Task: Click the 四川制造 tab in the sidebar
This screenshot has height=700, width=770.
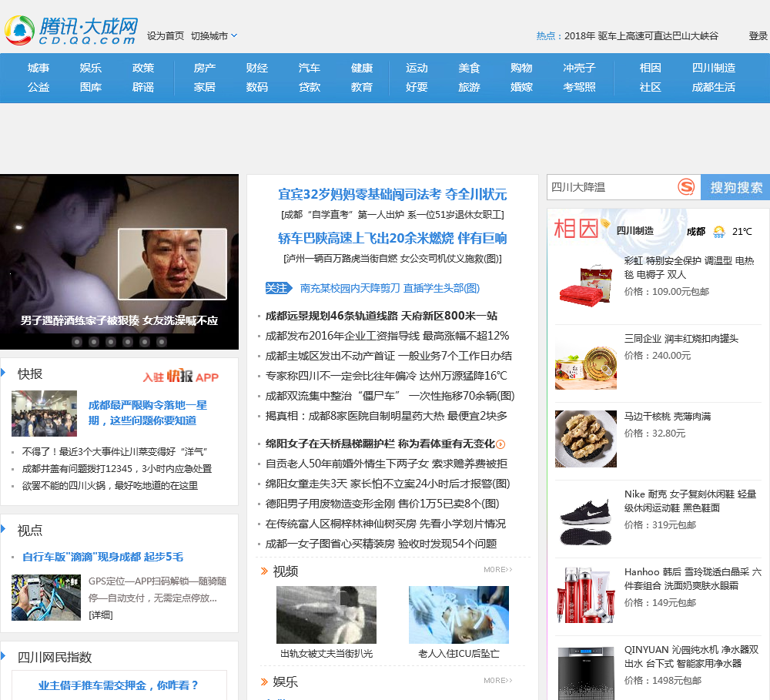Action: (x=635, y=231)
